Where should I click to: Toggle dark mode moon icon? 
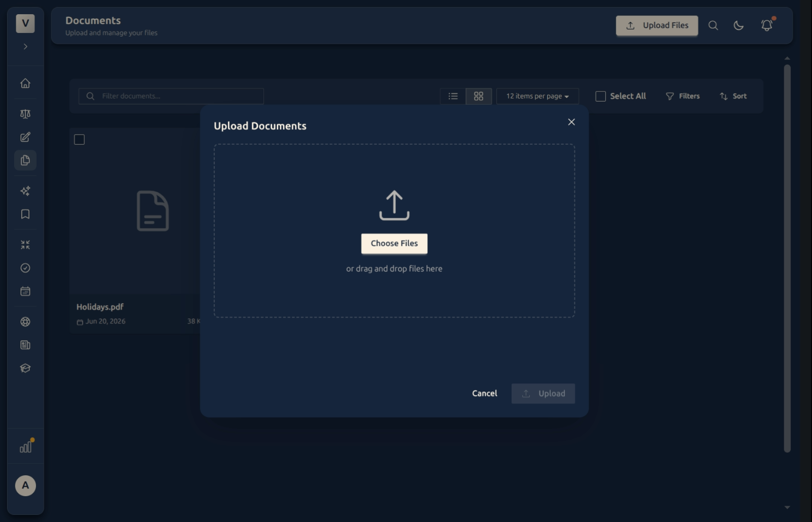(x=739, y=25)
